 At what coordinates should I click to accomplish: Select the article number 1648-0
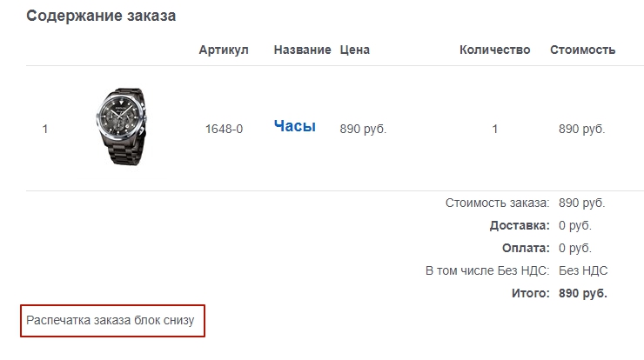(224, 130)
